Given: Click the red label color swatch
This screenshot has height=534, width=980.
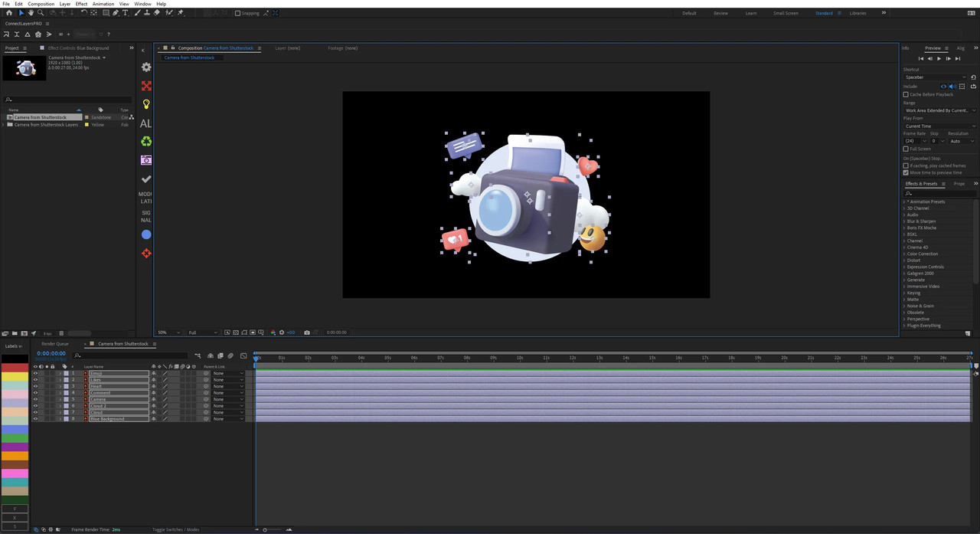Looking at the screenshot, I should point(15,368).
